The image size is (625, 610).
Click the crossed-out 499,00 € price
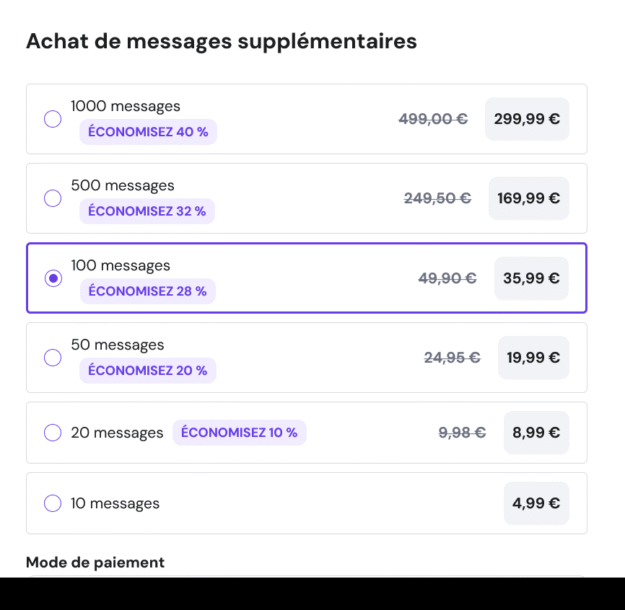(433, 119)
